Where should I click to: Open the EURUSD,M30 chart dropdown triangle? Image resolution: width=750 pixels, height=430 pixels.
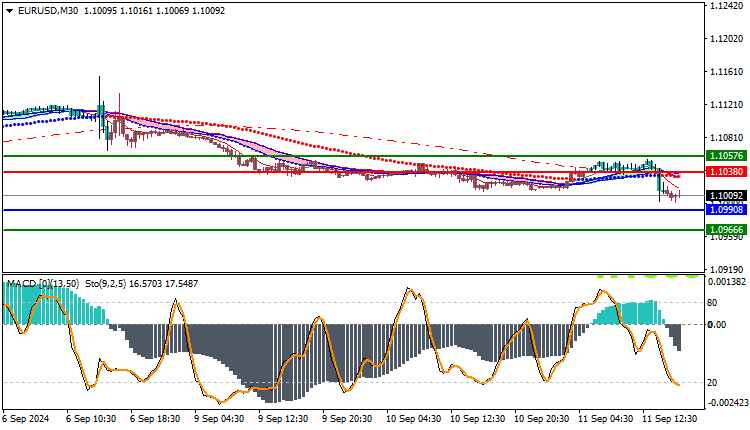[9, 11]
